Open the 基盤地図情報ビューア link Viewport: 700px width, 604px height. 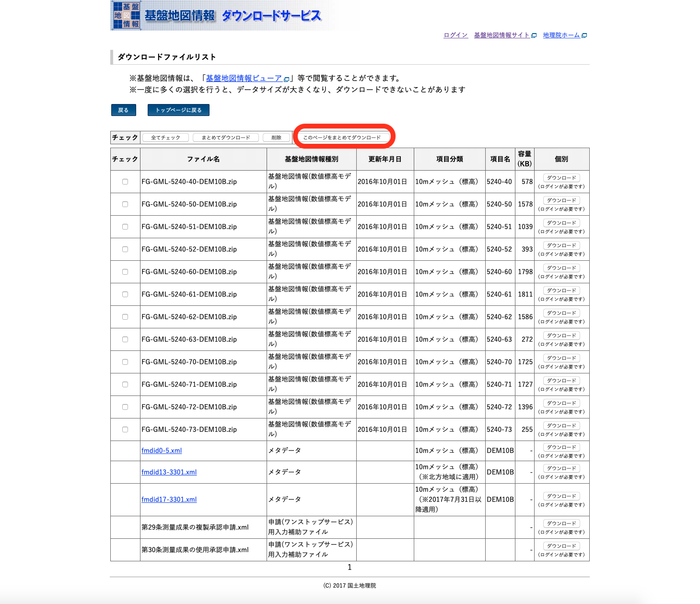click(x=244, y=78)
